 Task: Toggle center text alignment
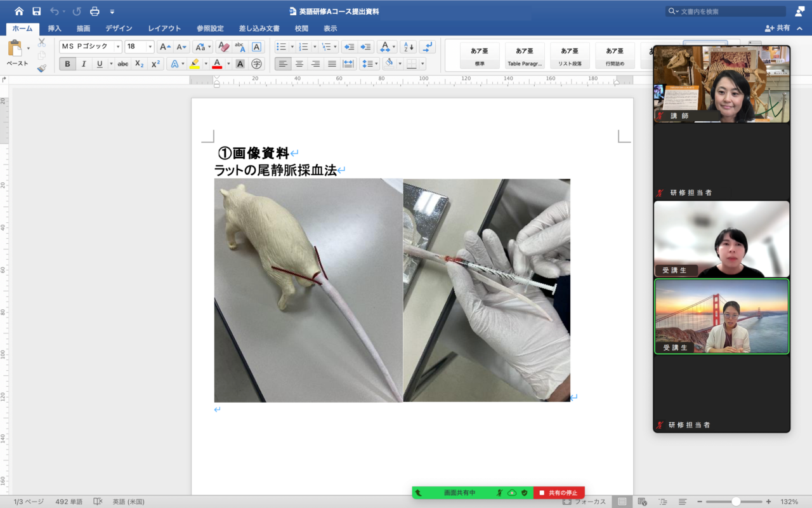[x=299, y=63]
